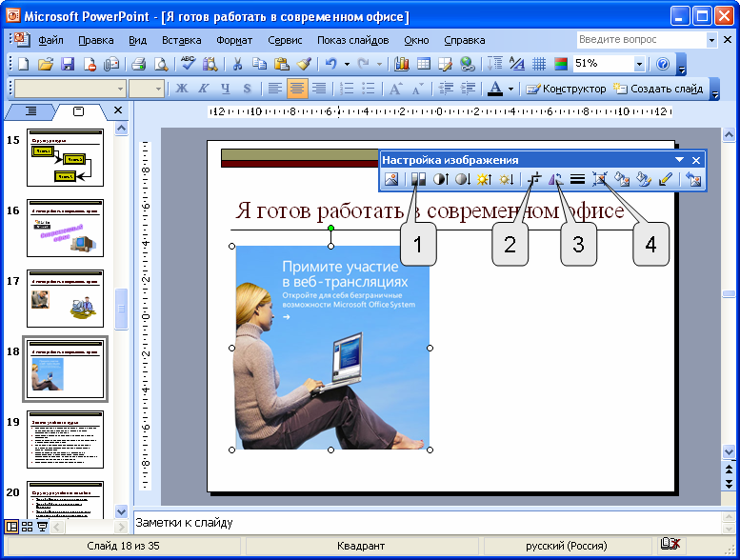Expand the font size combo box

point(158,89)
